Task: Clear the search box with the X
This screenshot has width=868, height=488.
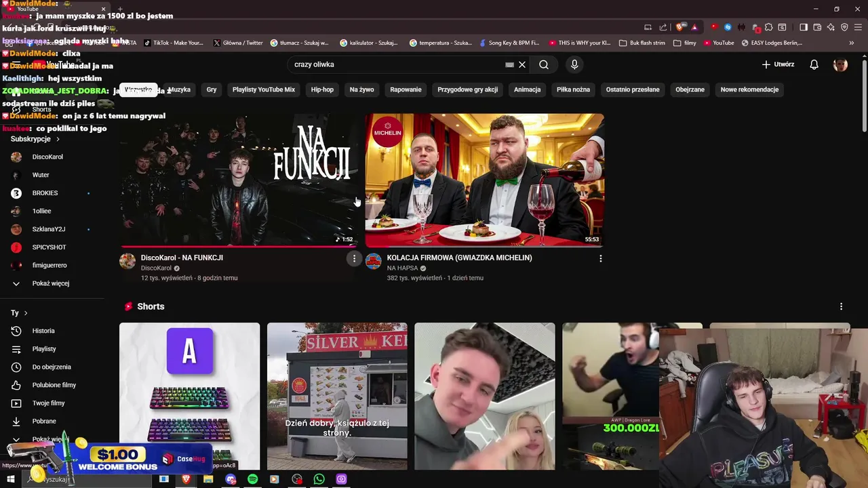Action: click(522, 64)
